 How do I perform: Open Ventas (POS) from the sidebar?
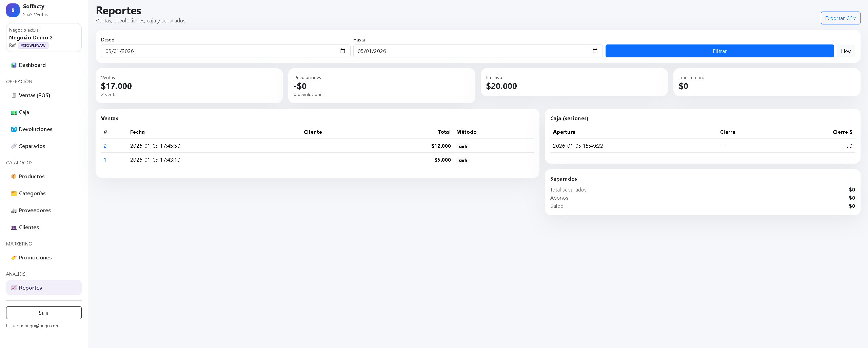[34, 95]
